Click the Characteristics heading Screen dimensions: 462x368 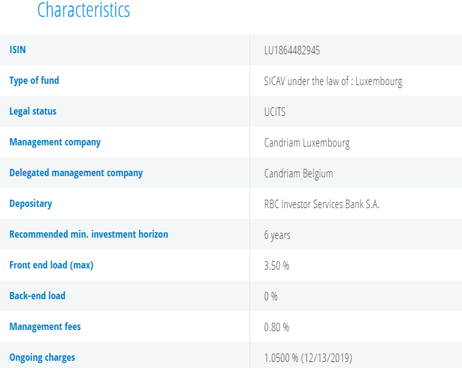83,10
